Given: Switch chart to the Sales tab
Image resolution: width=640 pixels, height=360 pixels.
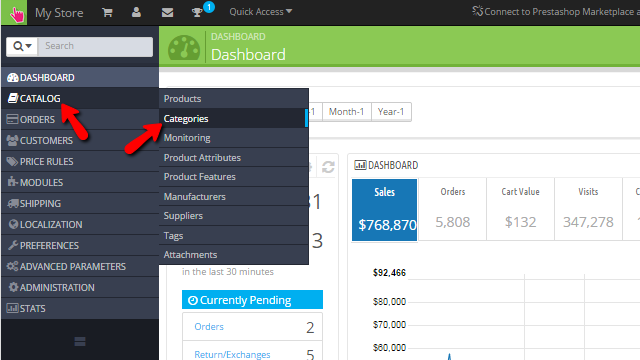Looking at the screenshot, I should click(x=384, y=210).
